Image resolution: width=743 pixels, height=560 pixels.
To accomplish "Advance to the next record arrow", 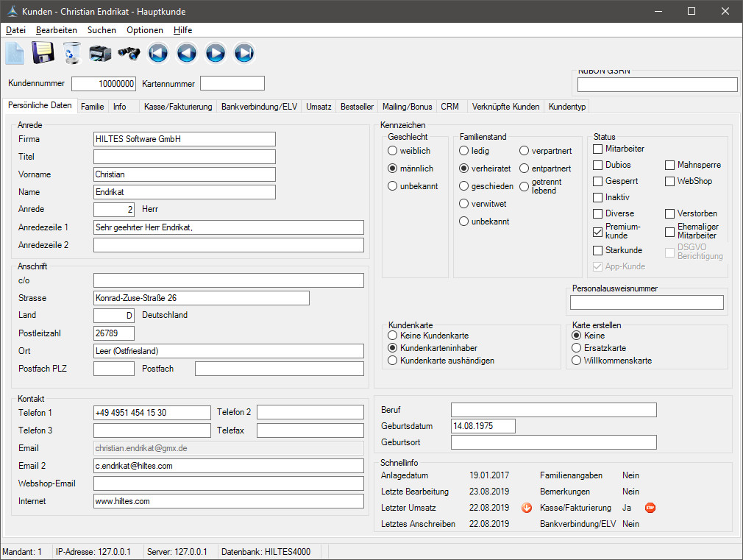I will click(x=216, y=53).
